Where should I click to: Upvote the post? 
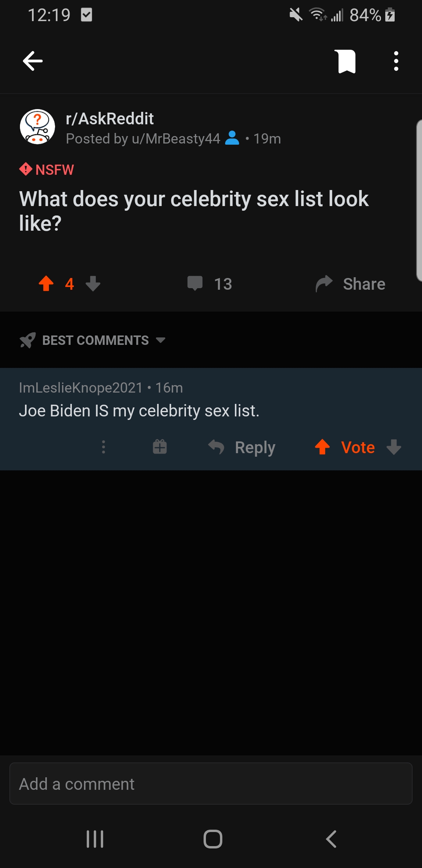(x=46, y=283)
